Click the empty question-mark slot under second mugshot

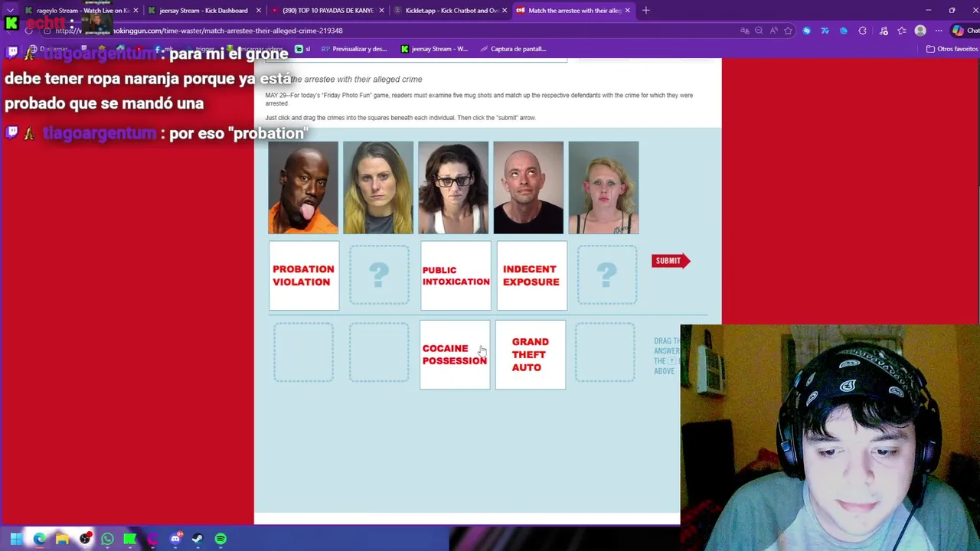tap(379, 275)
